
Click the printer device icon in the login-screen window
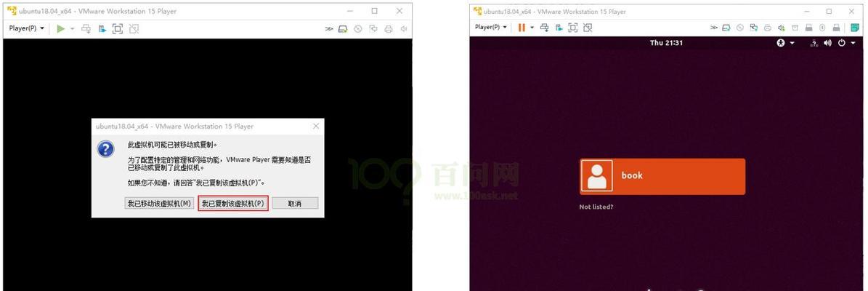(x=767, y=28)
